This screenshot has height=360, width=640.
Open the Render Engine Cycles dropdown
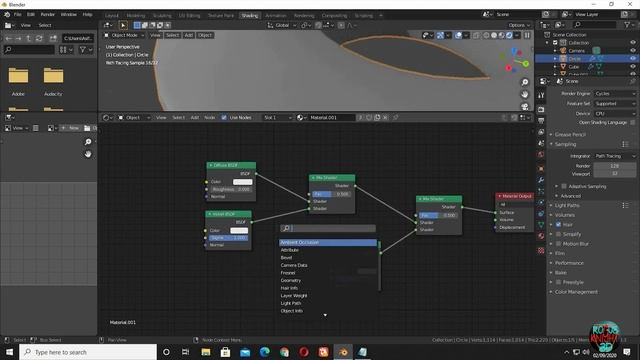pos(615,93)
